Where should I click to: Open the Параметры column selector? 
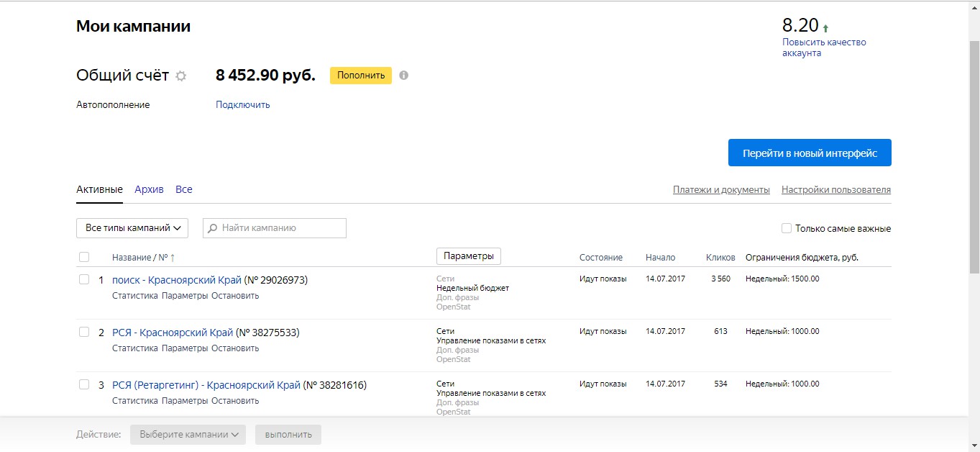[469, 256]
